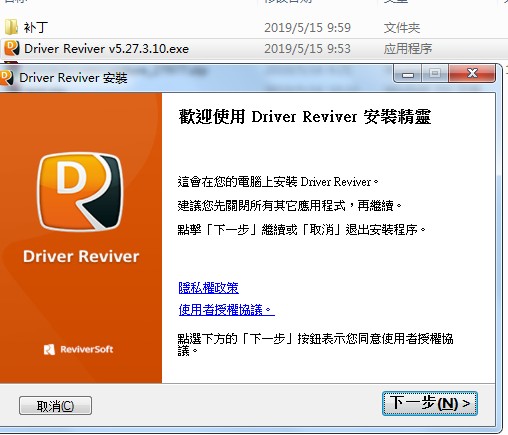Click the 取消(C) cancel button

click(x=55, y=405)
